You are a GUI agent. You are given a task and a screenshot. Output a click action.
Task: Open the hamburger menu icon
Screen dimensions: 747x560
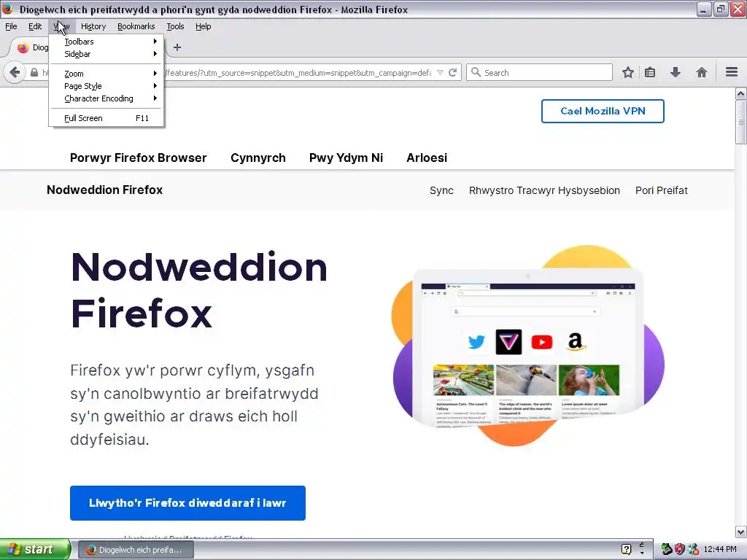pos(732,72)
